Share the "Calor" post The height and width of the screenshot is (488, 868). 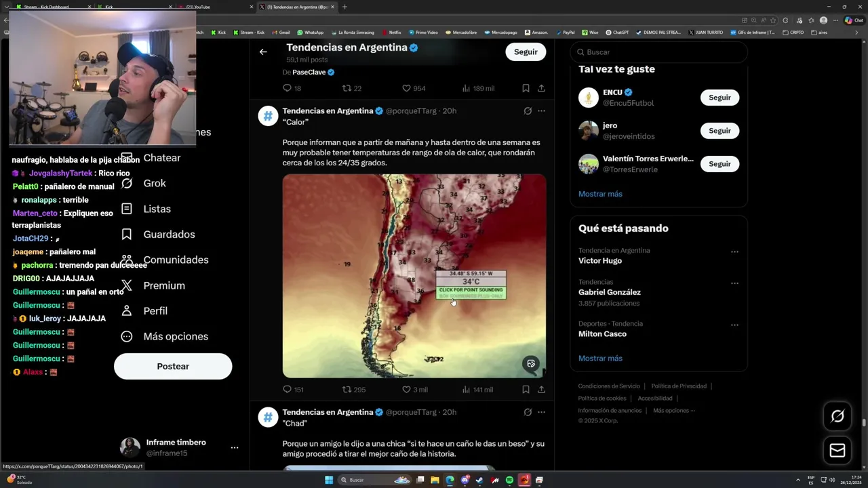(x=541, y=390)
